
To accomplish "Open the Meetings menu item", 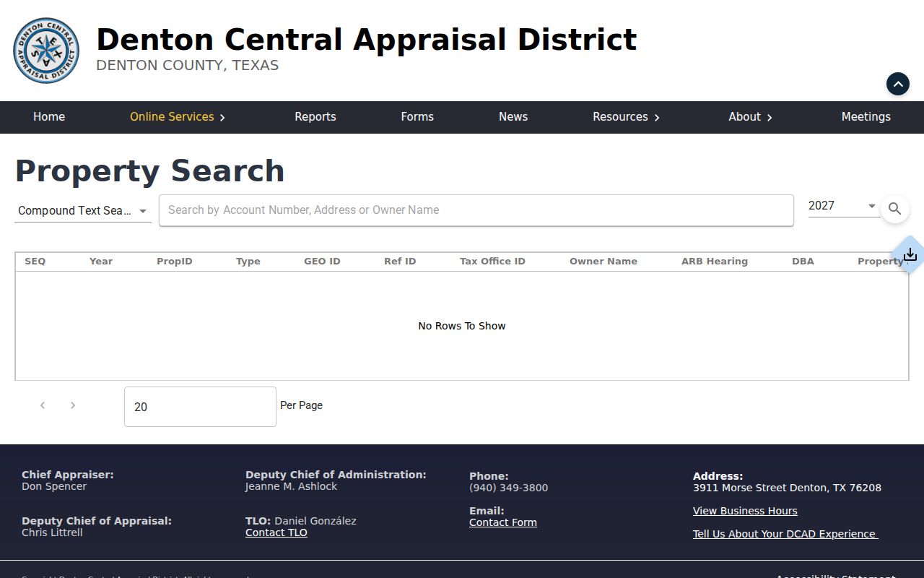I will pos(866,117).
